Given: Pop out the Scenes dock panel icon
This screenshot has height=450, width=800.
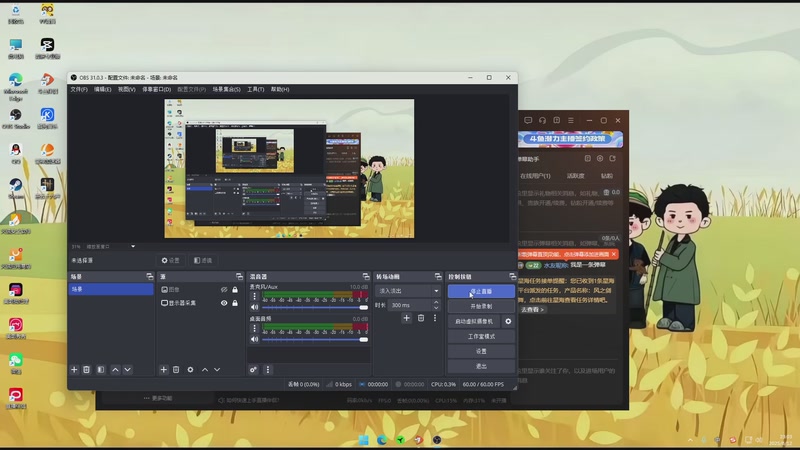Looking at the screenshot, I should 149,276.
